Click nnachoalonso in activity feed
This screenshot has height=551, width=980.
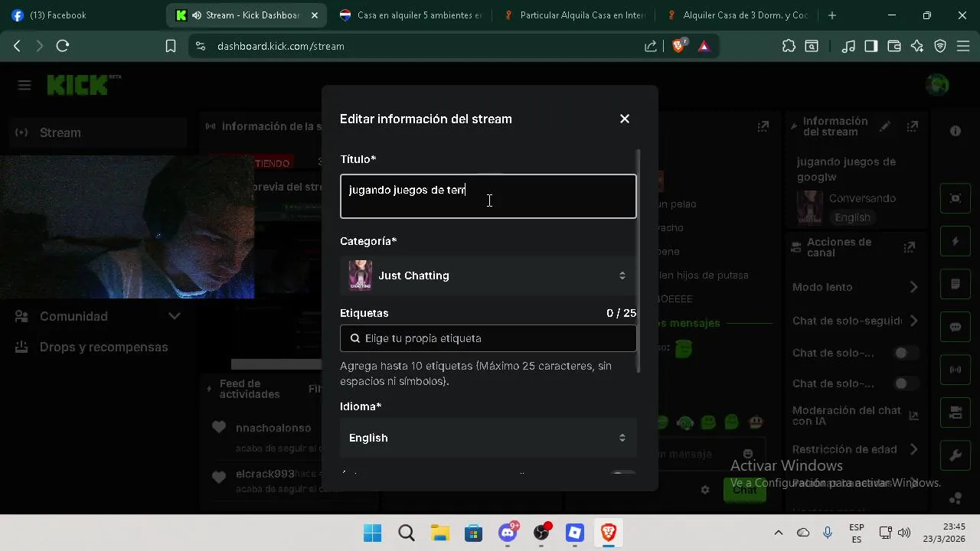tap(273, 428)
